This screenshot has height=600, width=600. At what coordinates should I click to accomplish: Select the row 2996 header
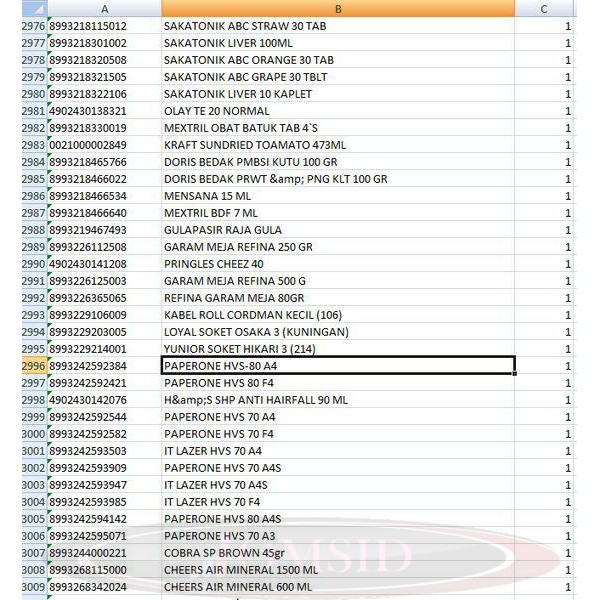point(32,366)
